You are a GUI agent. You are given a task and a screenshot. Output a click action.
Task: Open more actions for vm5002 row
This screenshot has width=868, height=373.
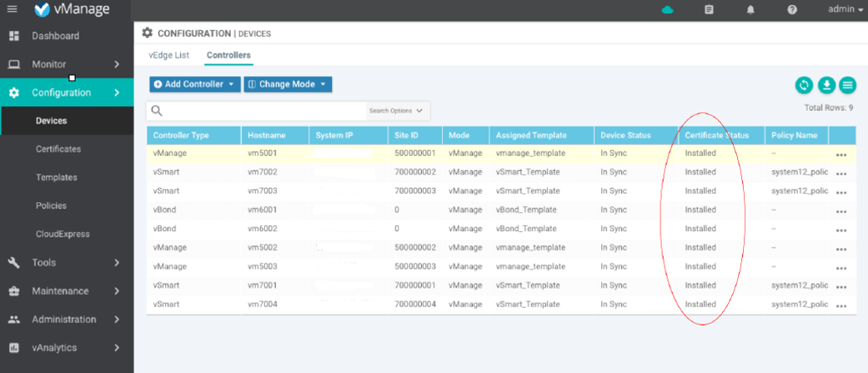tap(841, 250)
